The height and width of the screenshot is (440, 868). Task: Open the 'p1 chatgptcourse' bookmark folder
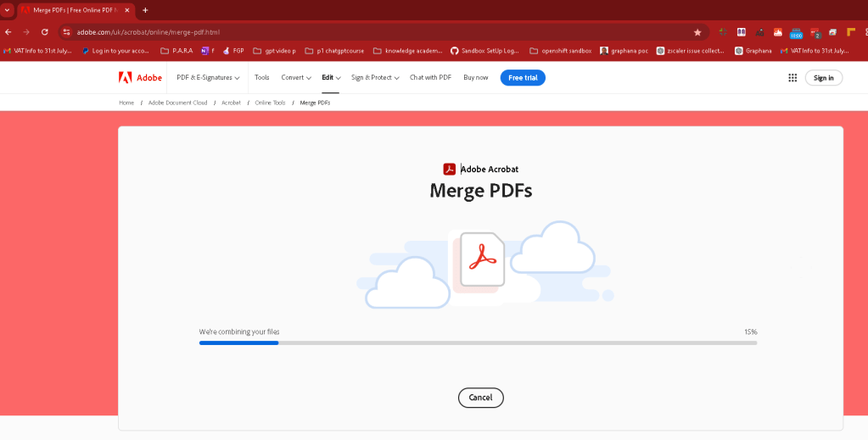[334, 50]
